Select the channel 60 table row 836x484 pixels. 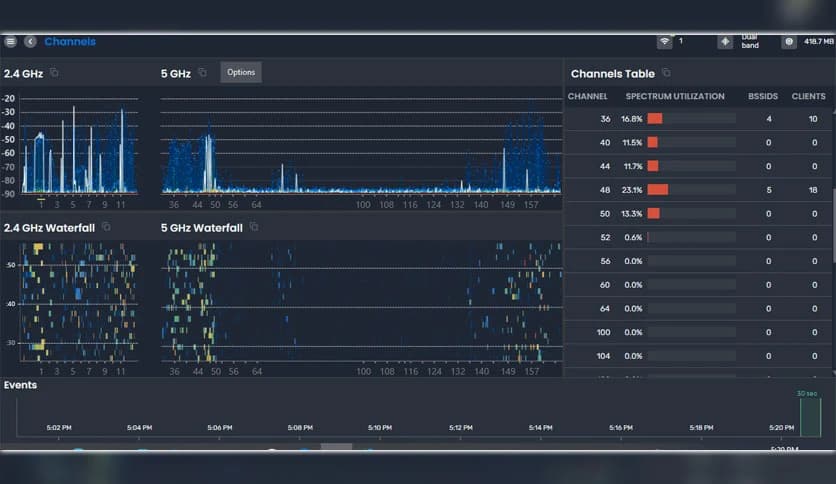click(698, 285)
